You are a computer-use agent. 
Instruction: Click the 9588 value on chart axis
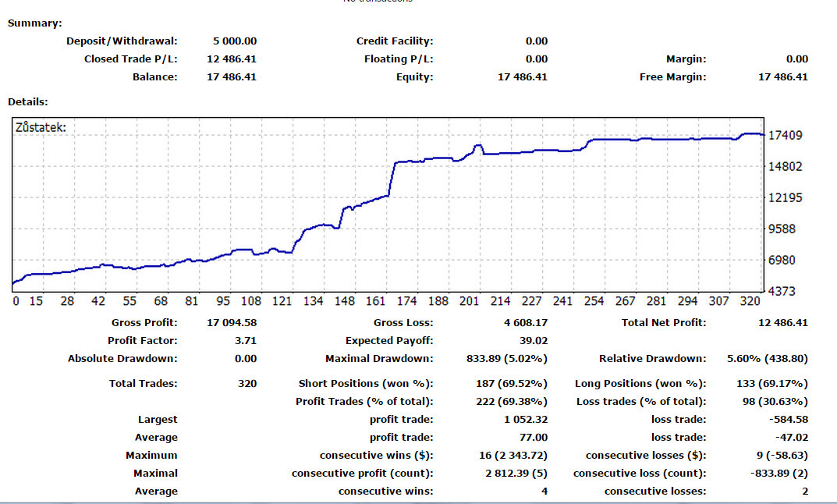pos(782,229)
